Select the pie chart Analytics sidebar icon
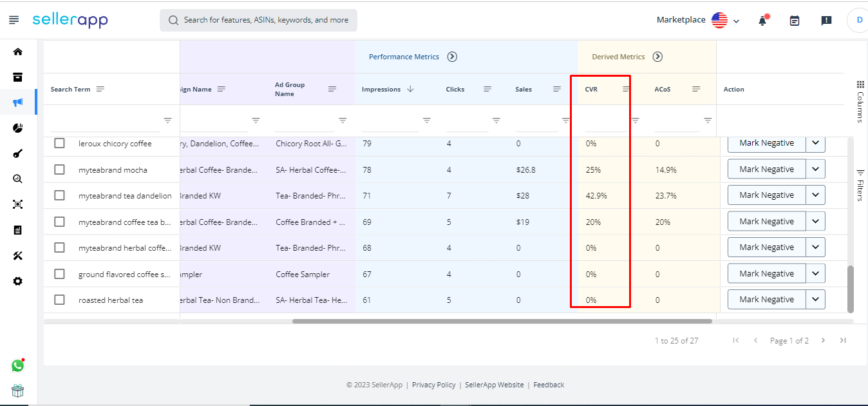 pyautogui.click(x=17, y=128)
